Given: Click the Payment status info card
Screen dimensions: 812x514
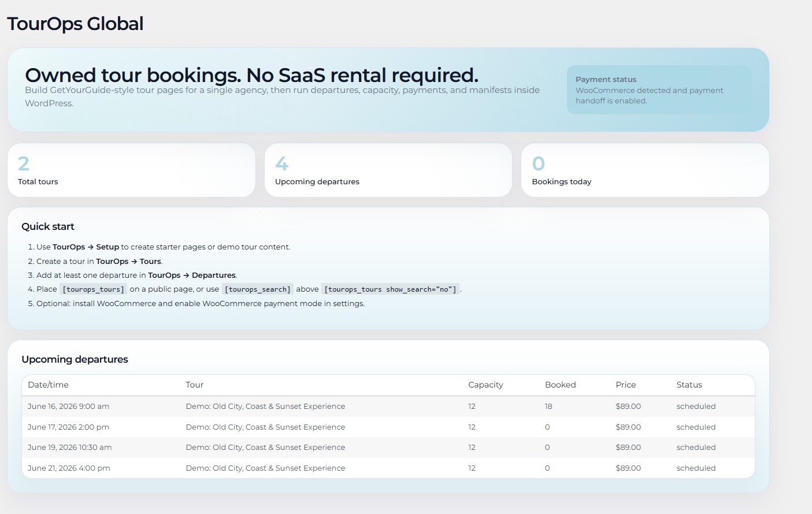Looking at the screenshot, I should 659,90.
